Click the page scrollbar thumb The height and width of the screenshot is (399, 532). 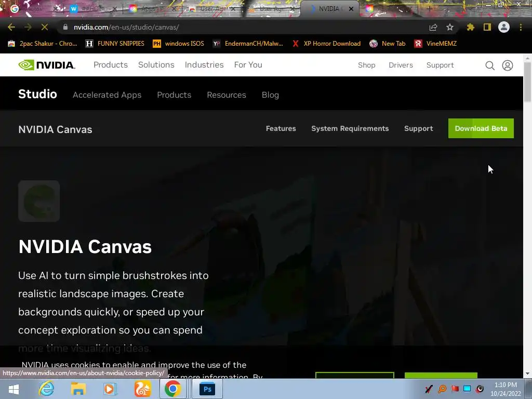click(527, 82)
